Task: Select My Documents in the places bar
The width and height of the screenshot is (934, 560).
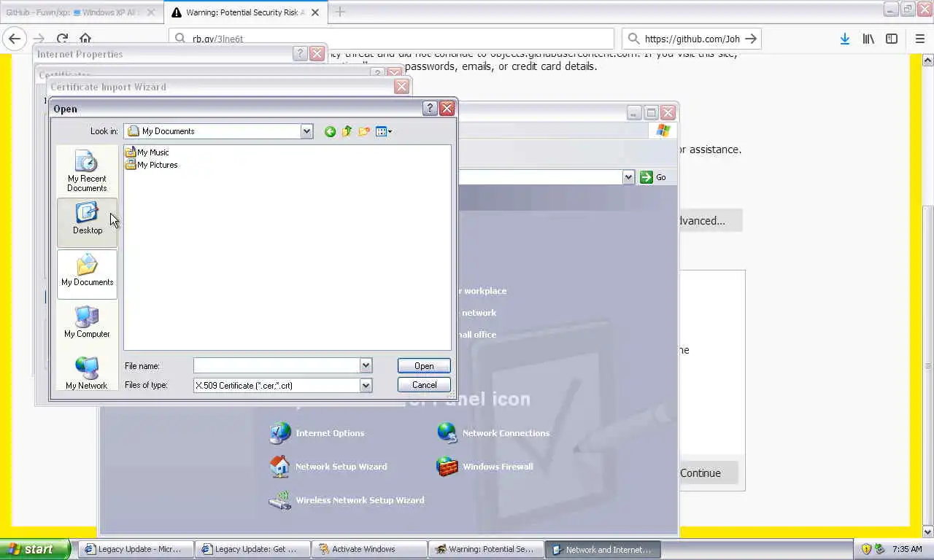Action: tap(87, 273)
